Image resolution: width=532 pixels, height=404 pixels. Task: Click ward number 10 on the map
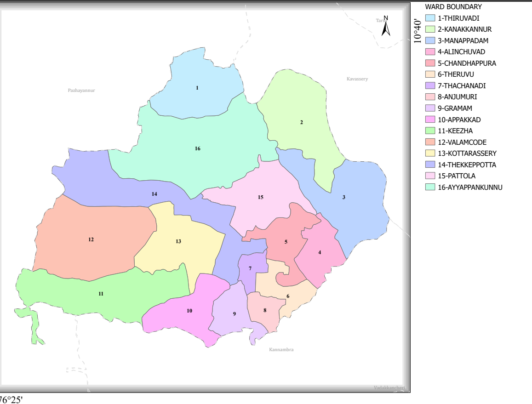pos(189,311)
